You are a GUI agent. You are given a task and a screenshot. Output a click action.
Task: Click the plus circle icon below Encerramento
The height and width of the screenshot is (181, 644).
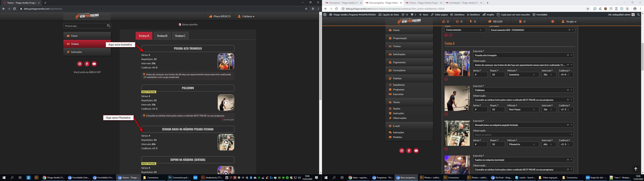click(446, 35)
